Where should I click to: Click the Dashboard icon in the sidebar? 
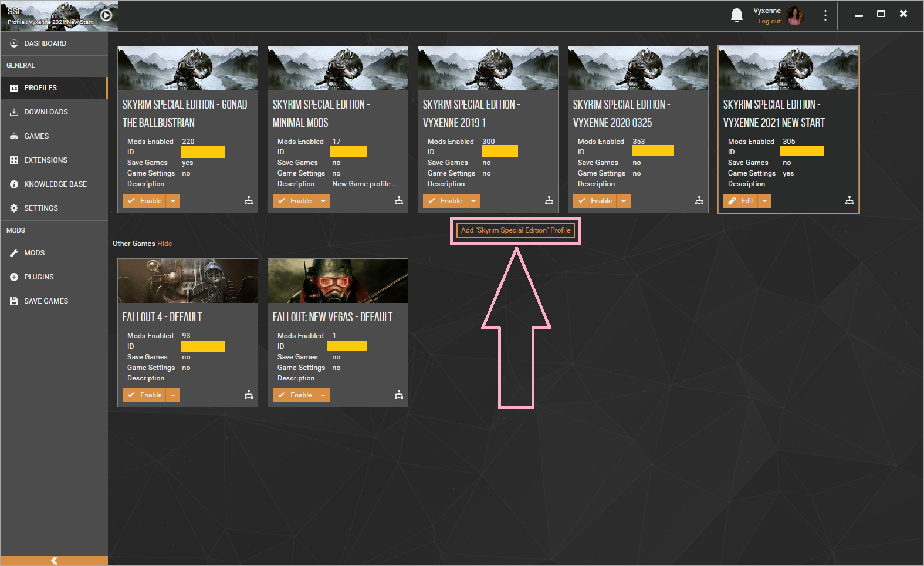point(14,43)
